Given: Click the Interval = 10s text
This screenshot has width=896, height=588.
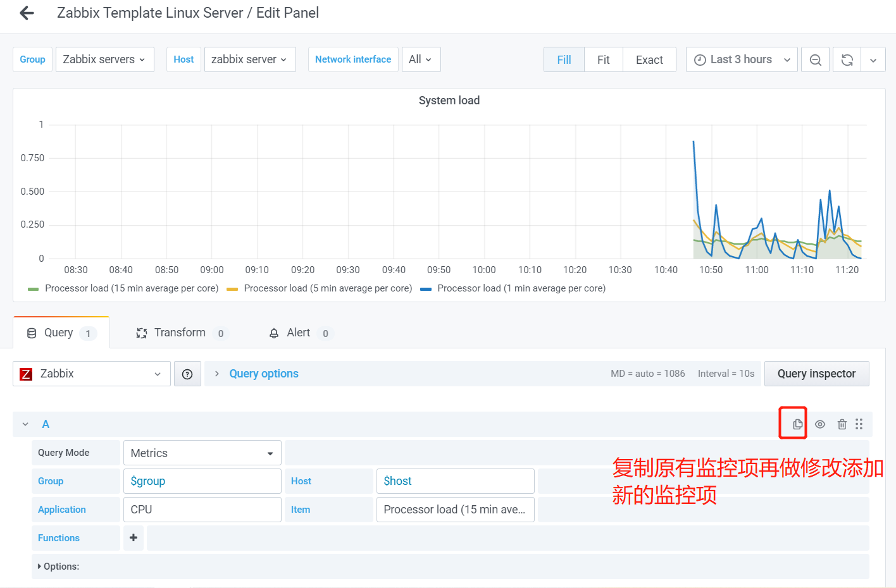Looking at the screenshot, I should pyautogui.click(x=726, y=374).
